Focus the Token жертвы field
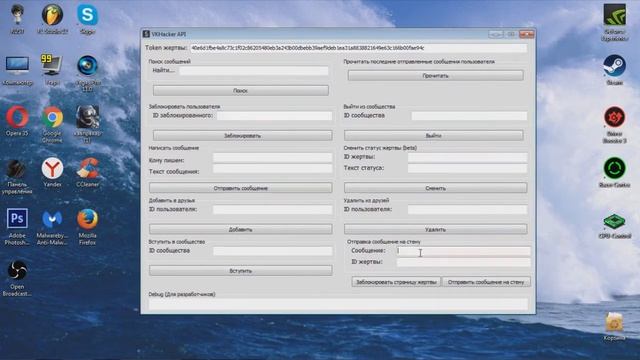The height and width of the screenshot is (360, 640). 358,48
